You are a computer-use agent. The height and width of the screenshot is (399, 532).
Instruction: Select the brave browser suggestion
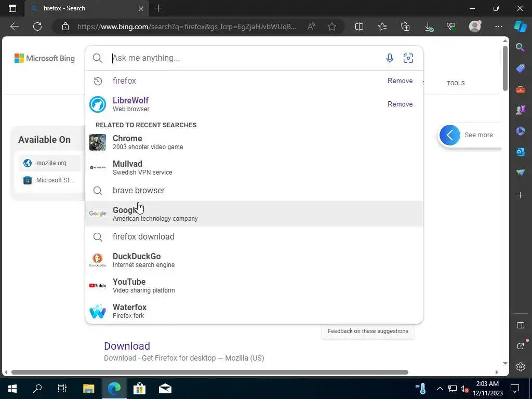(x=254, y=190)
